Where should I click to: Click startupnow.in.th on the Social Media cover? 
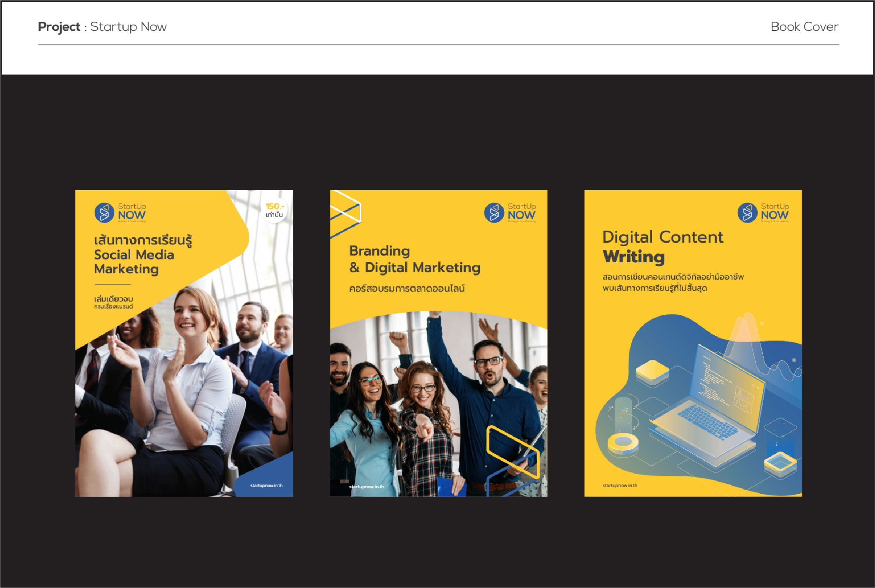click(266, 485)
